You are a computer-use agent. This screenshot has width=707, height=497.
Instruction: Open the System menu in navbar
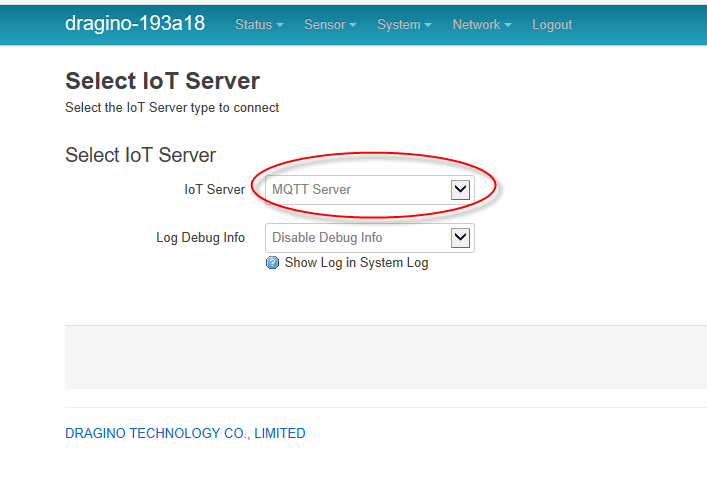coord(404,24)
